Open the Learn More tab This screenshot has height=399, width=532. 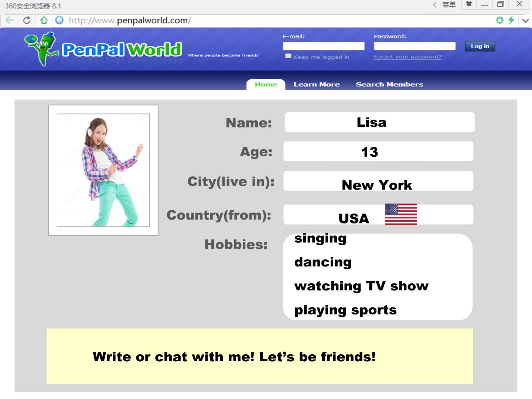[x=317, y=84]
